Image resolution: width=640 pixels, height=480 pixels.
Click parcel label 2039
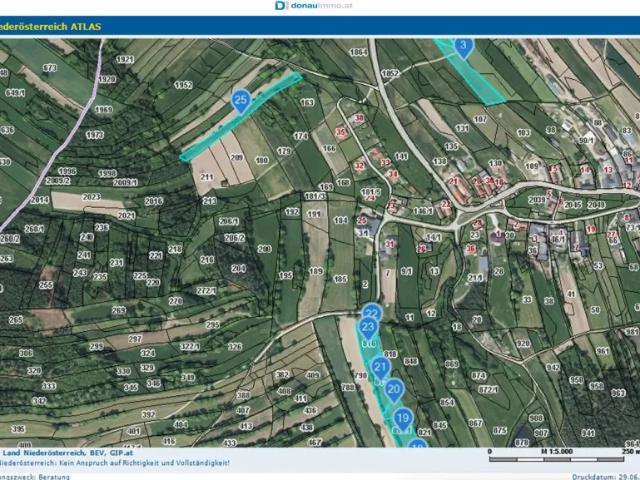pos(536,200)
